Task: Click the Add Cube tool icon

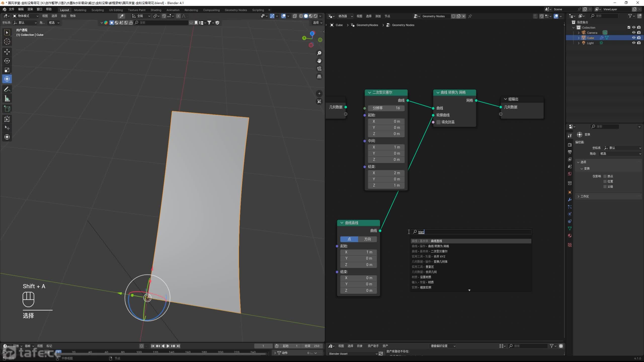Action: [x=7, y=109]
